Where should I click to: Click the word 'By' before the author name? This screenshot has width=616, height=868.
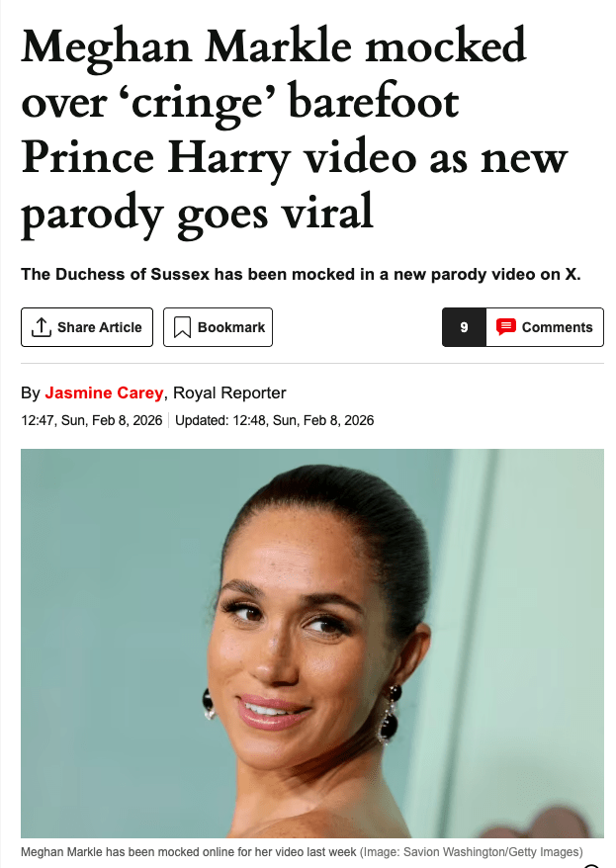click(x=31, y=392)
